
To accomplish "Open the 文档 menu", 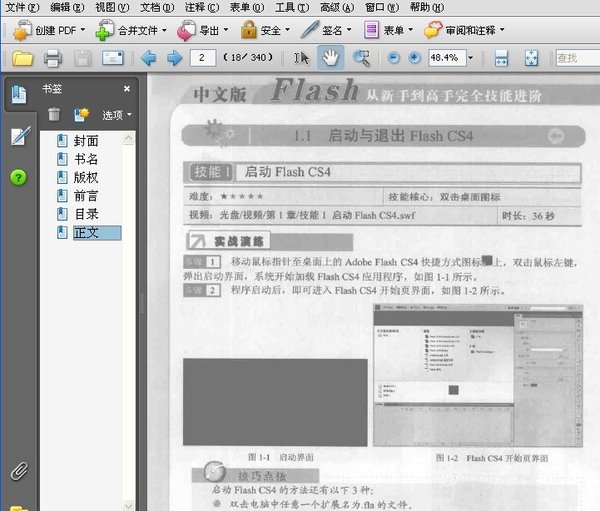I will tap(157, 7).
